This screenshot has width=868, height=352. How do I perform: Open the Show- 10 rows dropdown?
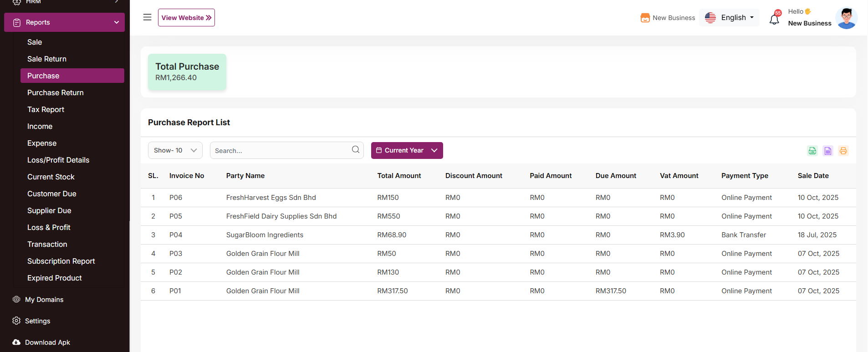click(175, 150)
